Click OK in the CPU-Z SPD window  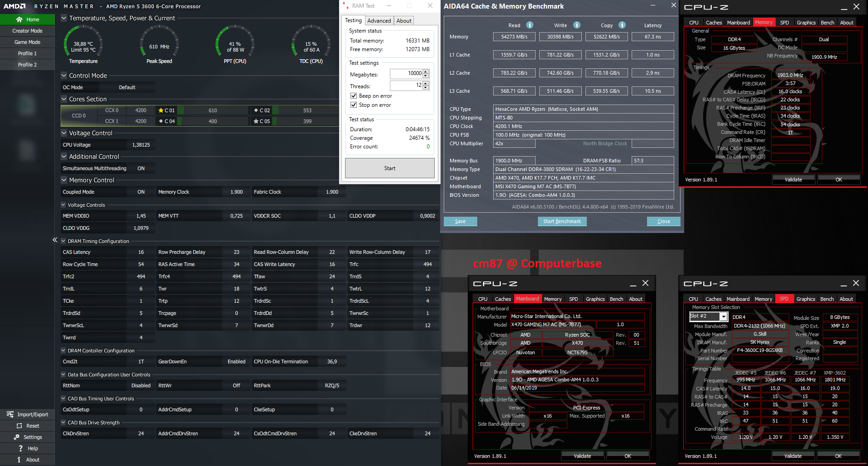838,456
